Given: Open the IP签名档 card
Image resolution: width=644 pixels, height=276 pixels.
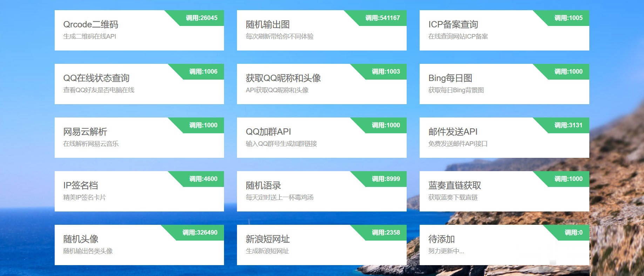Looking at the screenshot, I should [139, 191].
